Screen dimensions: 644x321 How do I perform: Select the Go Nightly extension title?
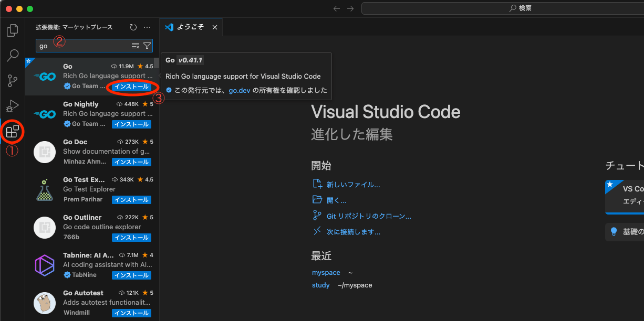click(80, 104)
